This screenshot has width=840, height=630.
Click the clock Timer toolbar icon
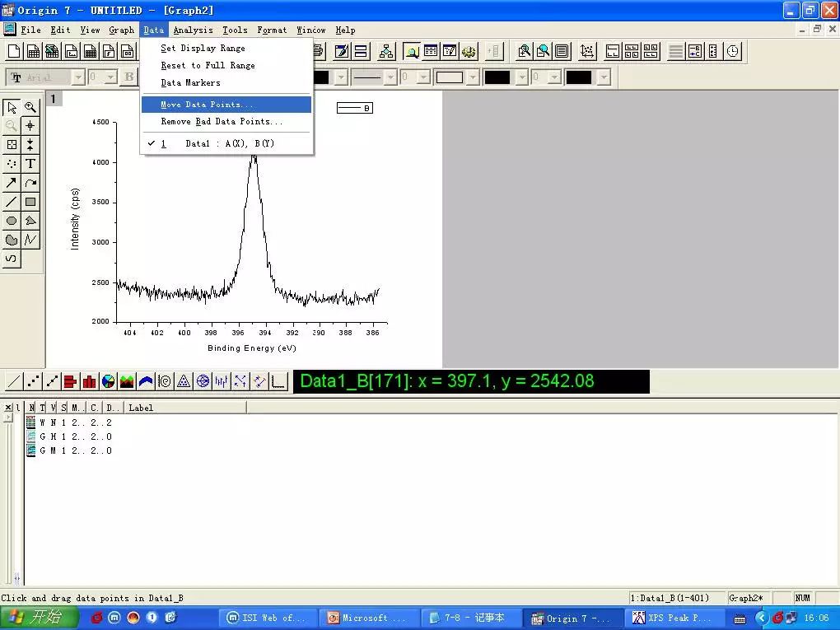click(732, 51)
